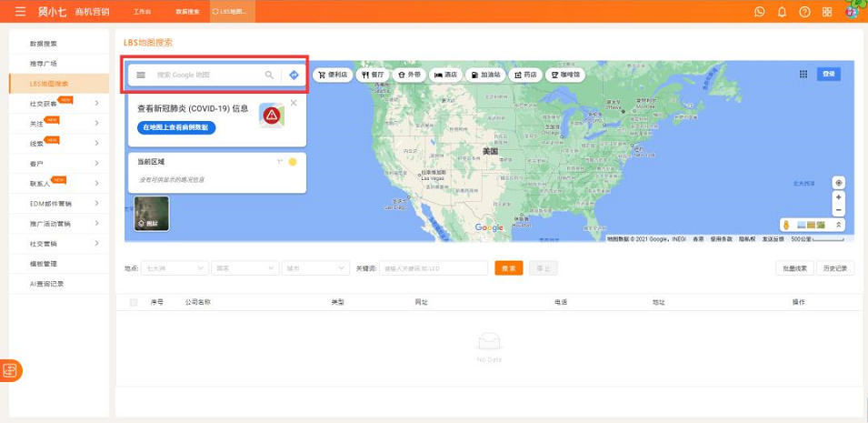This screenshot has height=423, width=868.
Task: Open the 城市 dropdown
Action: [x=315, y=268]
